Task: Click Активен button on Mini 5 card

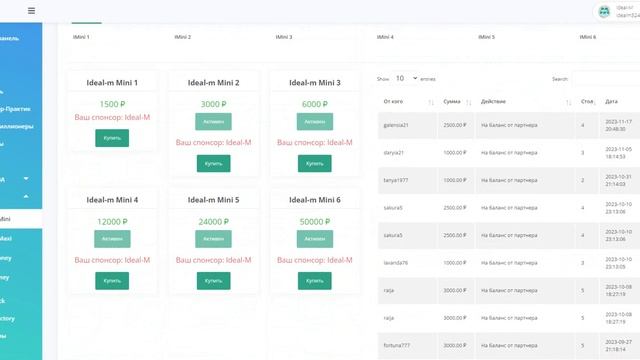Action: click(213, 239)
